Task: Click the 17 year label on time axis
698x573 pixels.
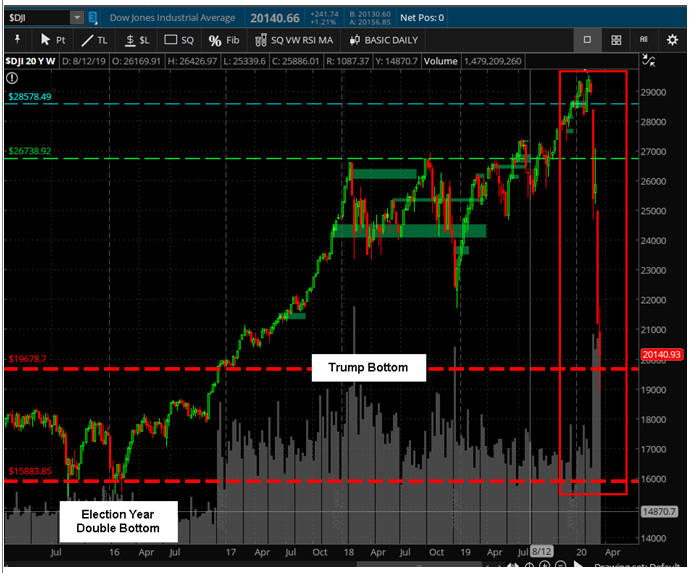Action: [x=231, y=553]
